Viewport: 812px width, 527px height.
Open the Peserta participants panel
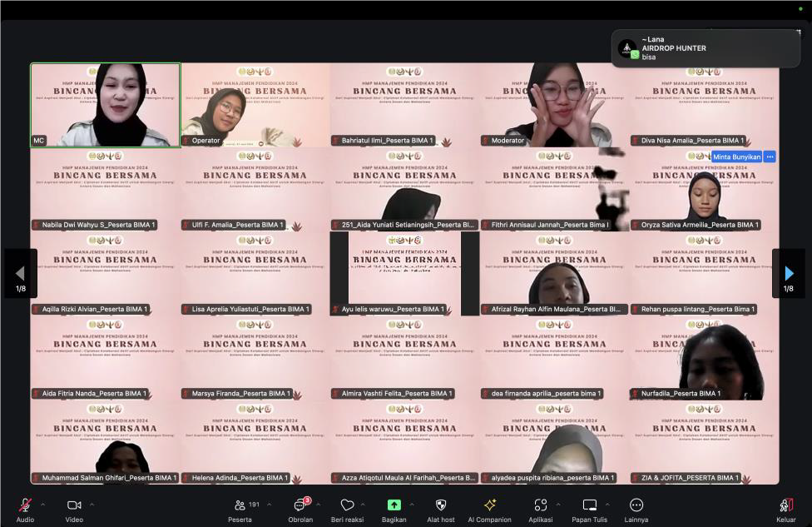pos(240,505)
